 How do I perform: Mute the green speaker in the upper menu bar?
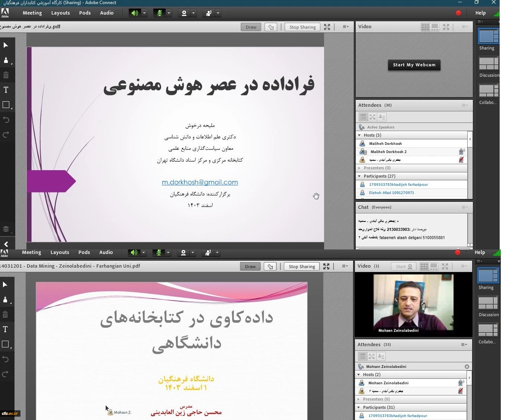tap(135, 13)
